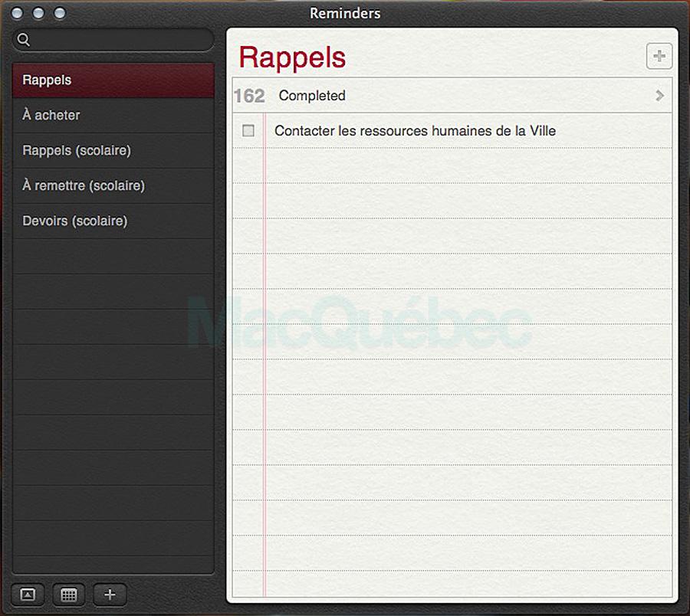Viewport: 690px width, 616px height.
Task: Click inside the search field
Action: 115,40
